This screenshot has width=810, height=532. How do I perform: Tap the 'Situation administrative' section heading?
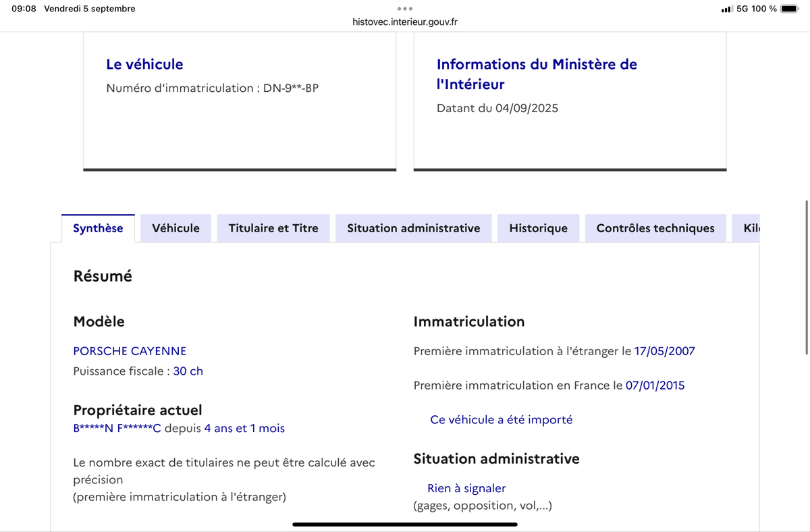pos(496,459)
